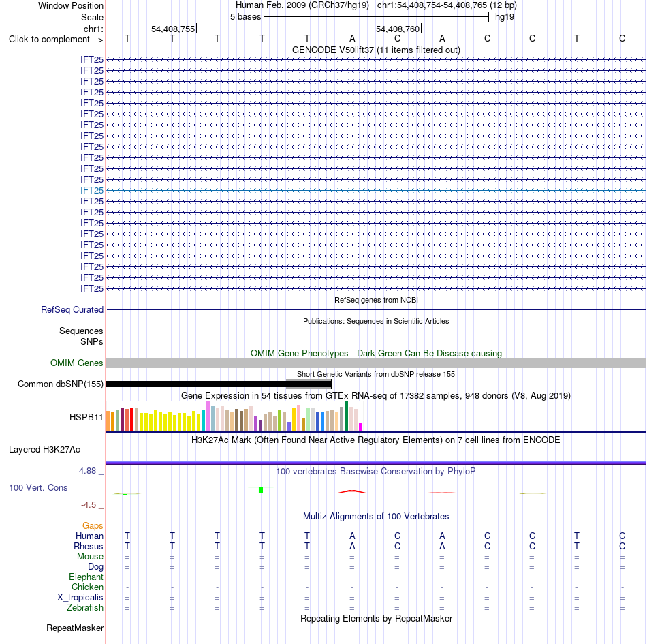This screenshot has height=644, width=647.
Task: Click the 'Common dbSNP(155)' label
Action: pyautogui.click(x=60, y=384)
